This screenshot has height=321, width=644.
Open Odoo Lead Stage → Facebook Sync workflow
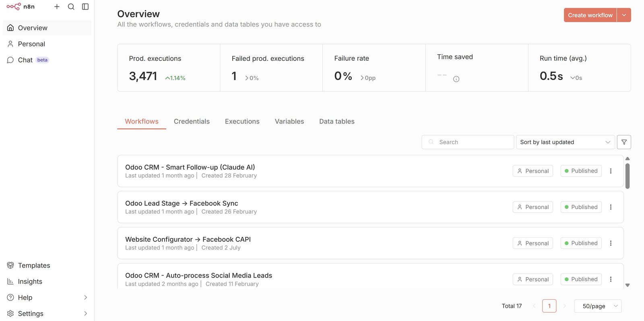[x=370, y=207]
